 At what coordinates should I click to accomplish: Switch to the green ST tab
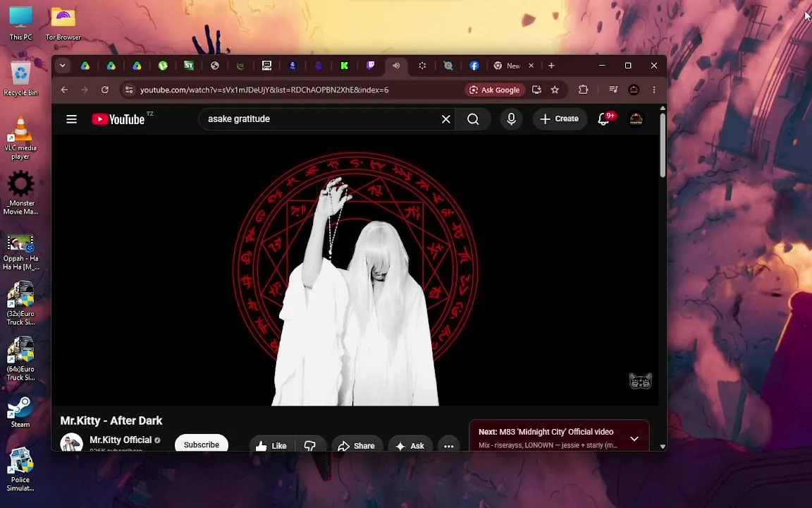coord(189,66)
